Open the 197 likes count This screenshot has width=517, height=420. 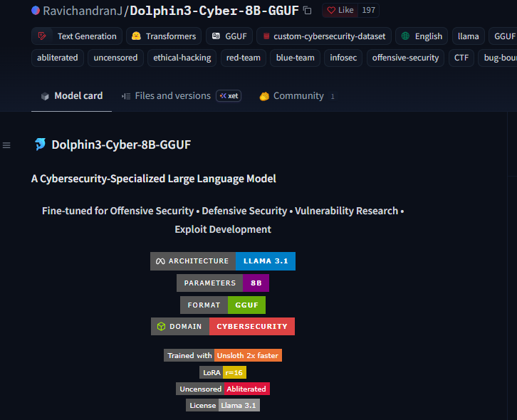tap(368, 10)
